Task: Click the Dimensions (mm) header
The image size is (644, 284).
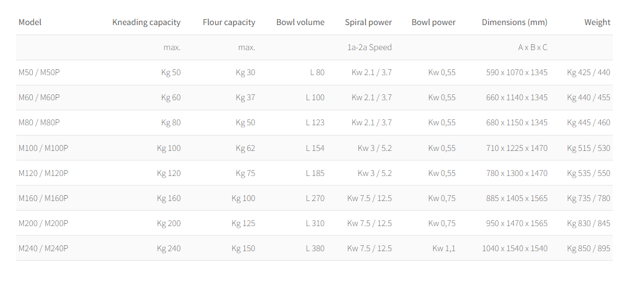Action: pos(514,23)
